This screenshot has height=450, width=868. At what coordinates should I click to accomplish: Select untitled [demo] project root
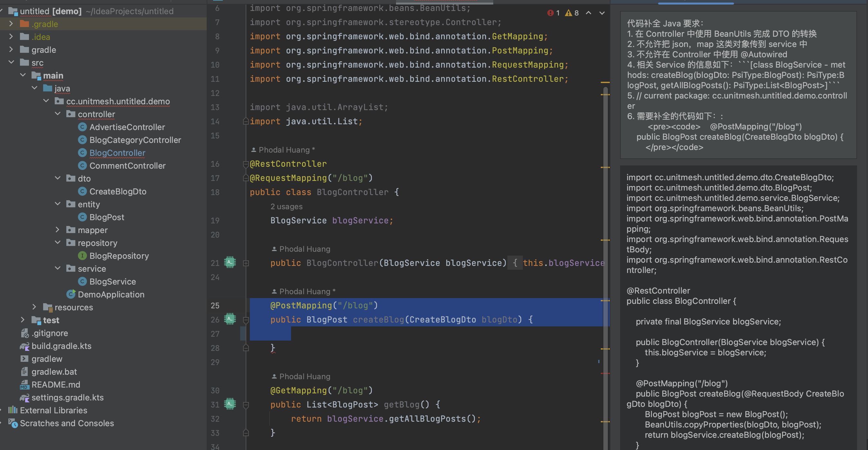tap(51, 11)
